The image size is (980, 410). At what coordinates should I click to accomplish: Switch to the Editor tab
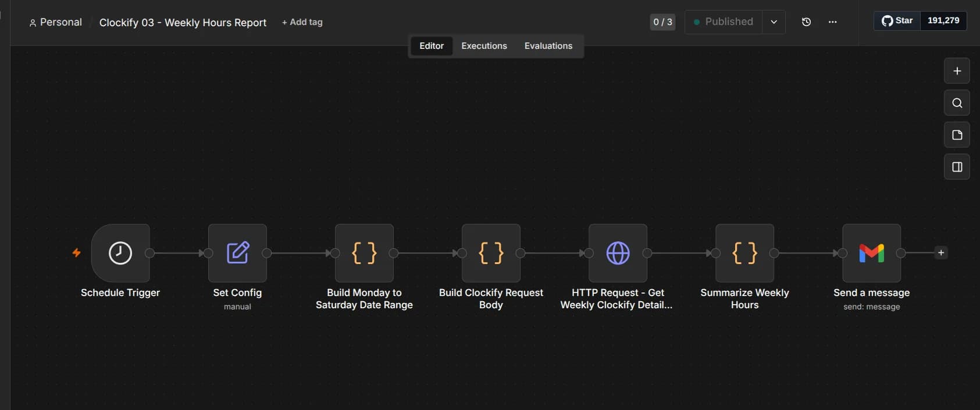tap(432, 46)
